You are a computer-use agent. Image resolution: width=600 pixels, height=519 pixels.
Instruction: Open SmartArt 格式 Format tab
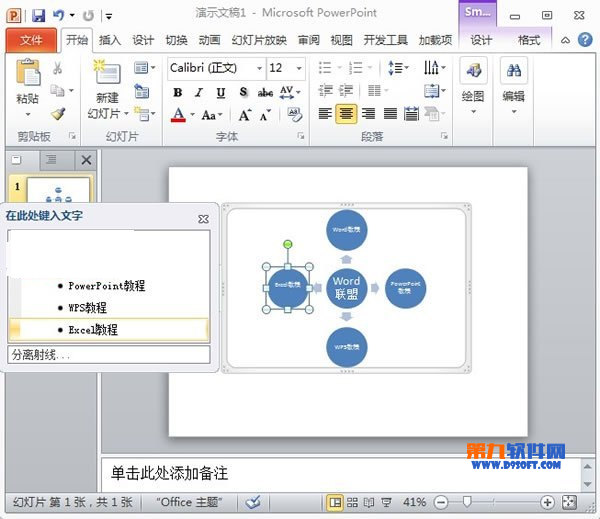(529, 40)
